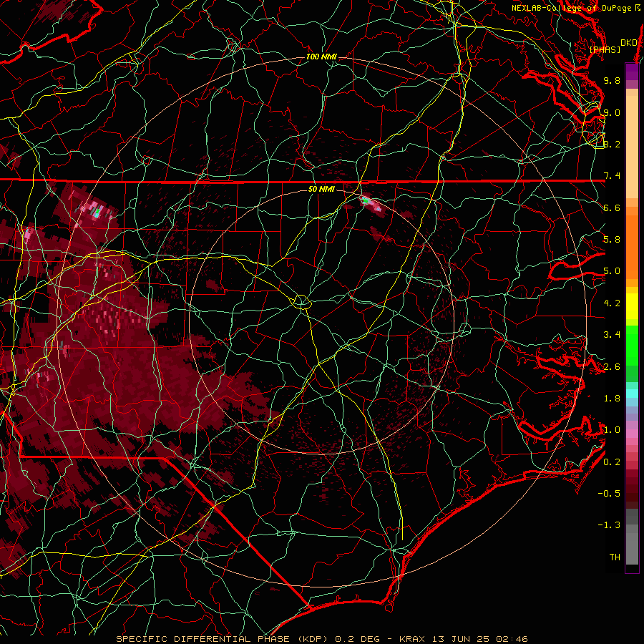Click the 0.2 scale label
Viewport: 644px width, 644px height.
pos(612,462)
